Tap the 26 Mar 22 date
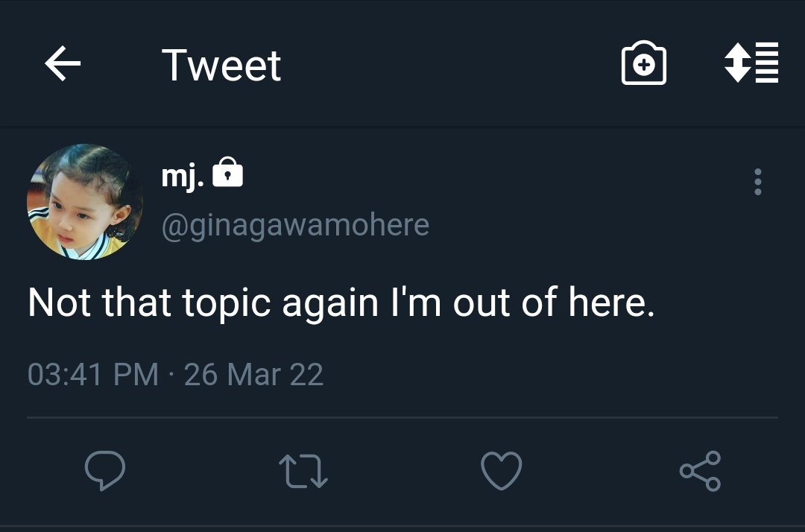 [x=253, y=374]
